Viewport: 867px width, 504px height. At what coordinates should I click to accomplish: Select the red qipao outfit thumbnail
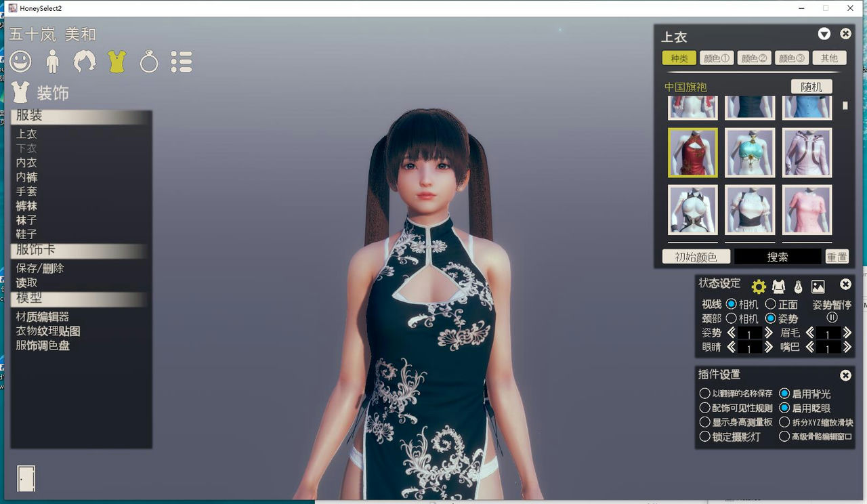[x=692, y=152]
